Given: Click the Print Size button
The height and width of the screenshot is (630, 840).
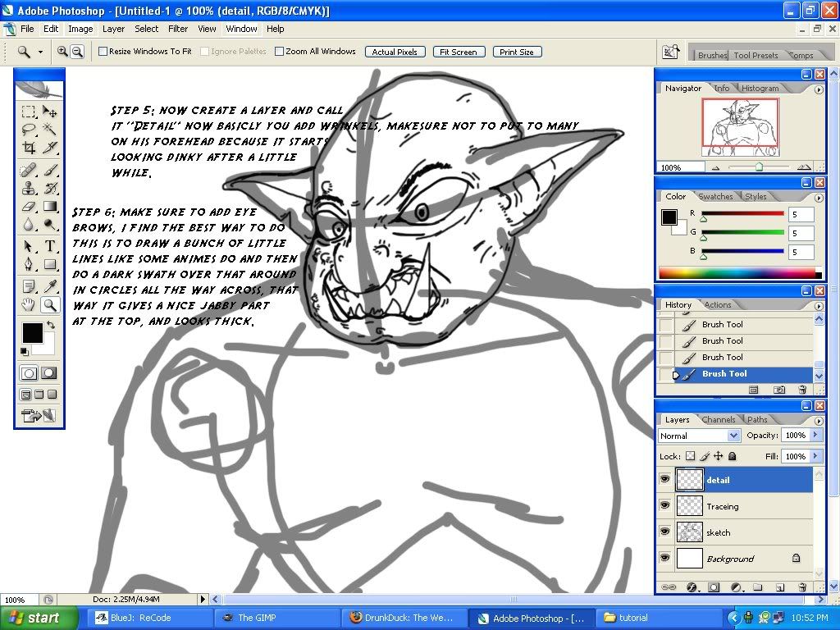Looking at the screenshot, I should (x=517, y=52).
